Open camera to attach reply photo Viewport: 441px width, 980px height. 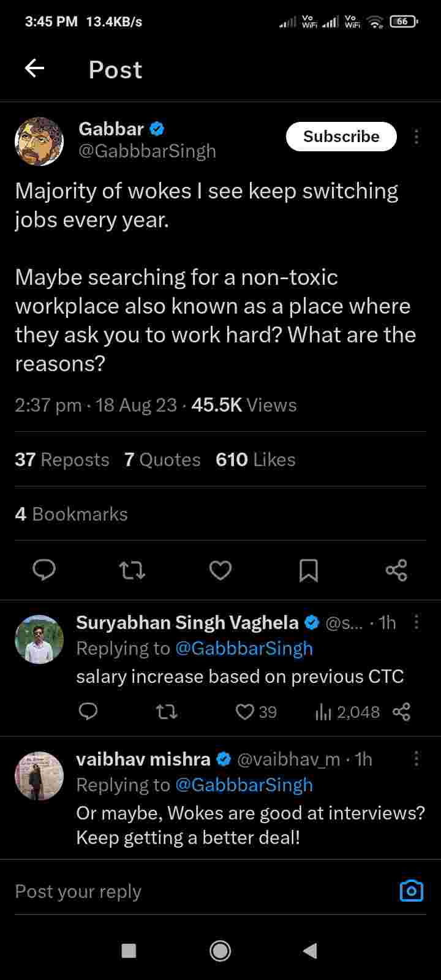coord(411,891)
